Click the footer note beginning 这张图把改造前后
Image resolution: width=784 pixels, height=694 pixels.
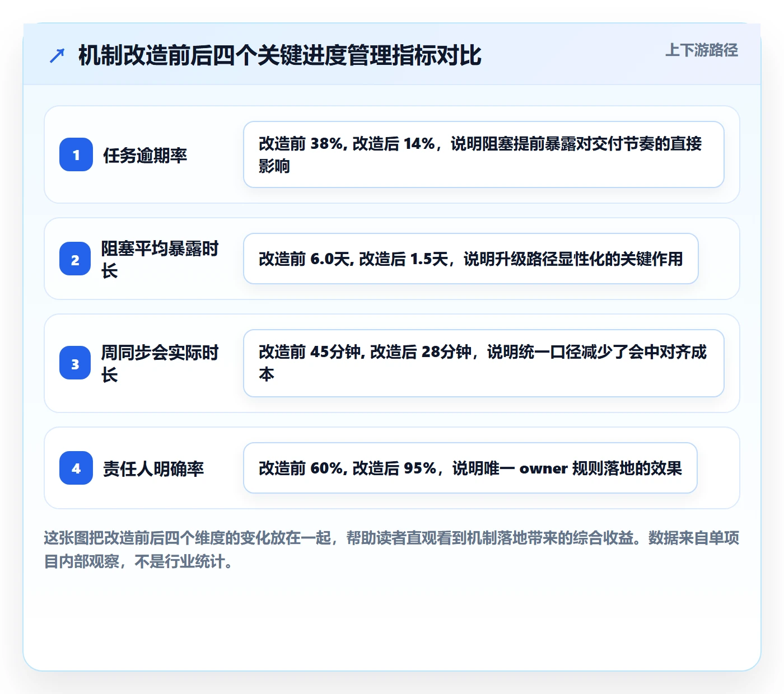(x=391, y=549)
